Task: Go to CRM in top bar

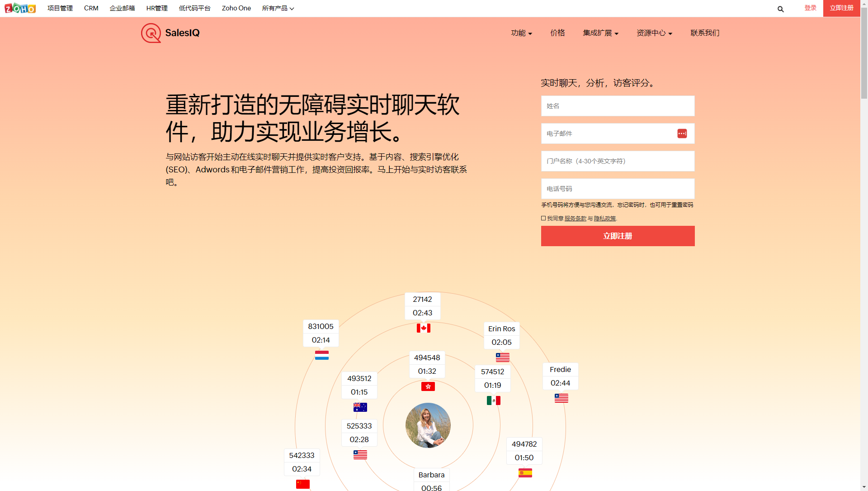Action: pyautogui.click(x=91, y=8)
